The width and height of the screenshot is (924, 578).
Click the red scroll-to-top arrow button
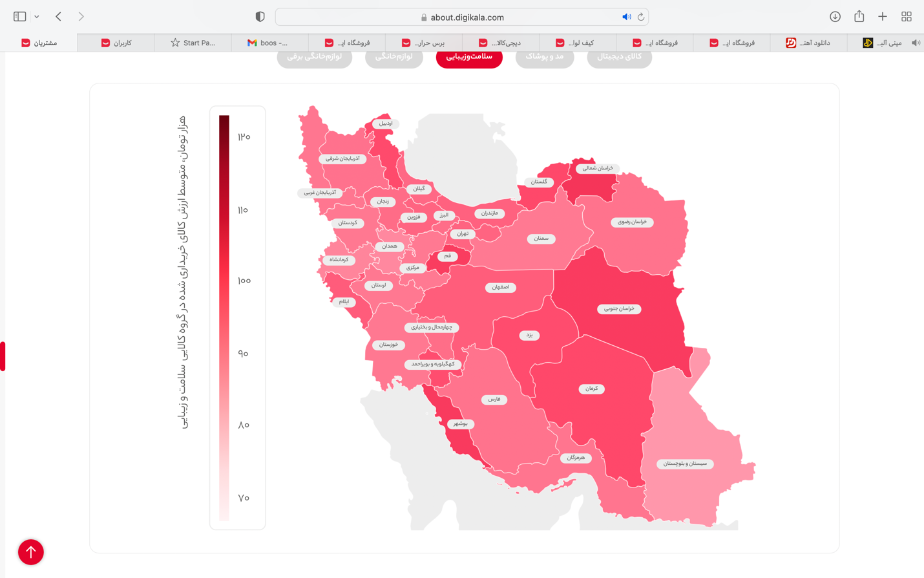[x=31, y=551]
